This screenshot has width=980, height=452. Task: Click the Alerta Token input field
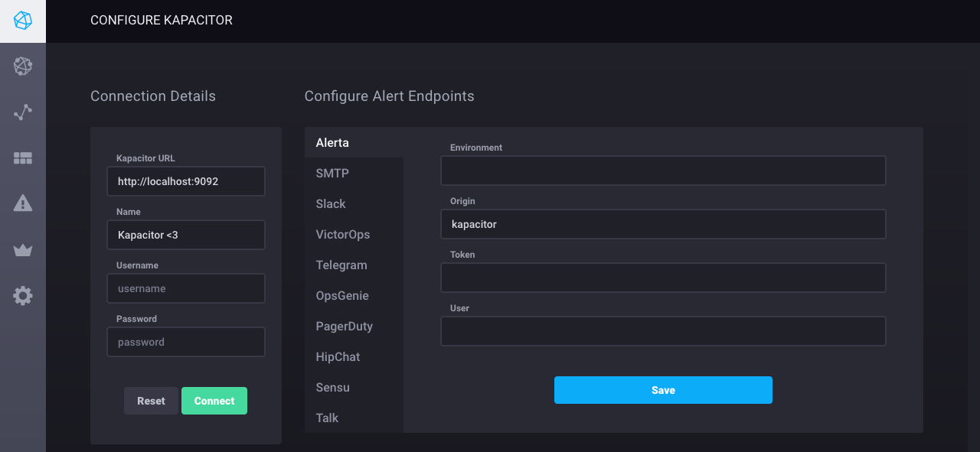[663, 278]
